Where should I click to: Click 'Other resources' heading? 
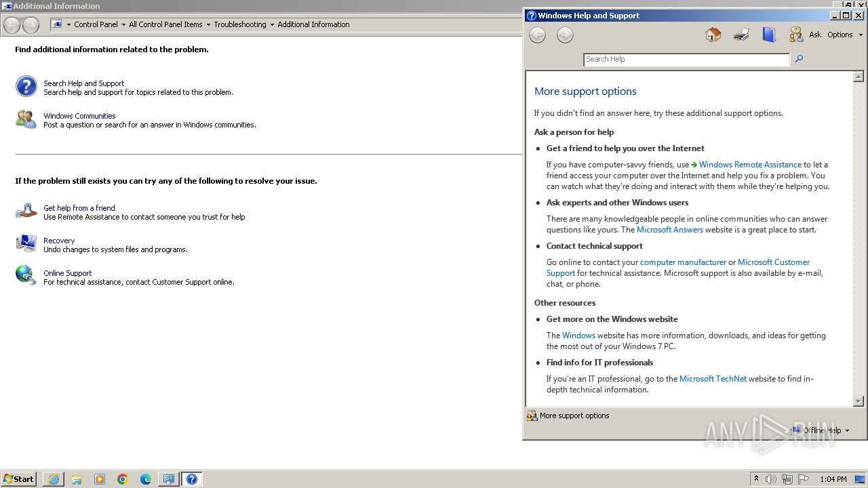point(565,303)
